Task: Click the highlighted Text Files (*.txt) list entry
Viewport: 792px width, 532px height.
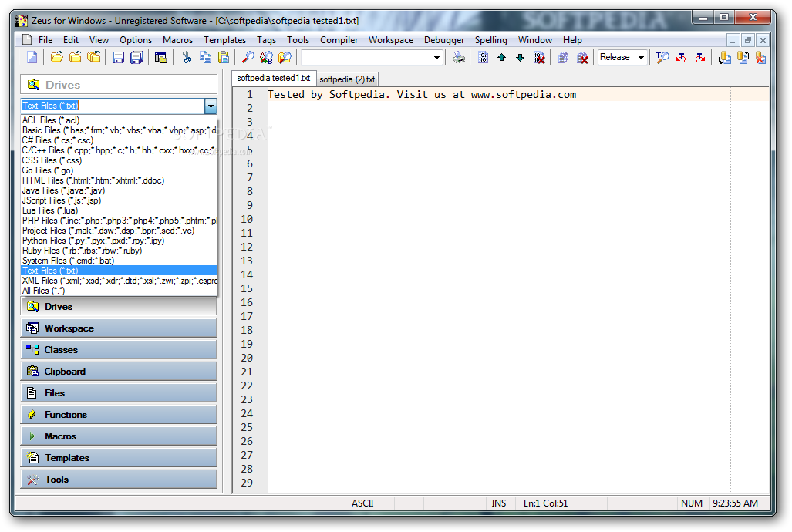Action: coord(120,271)
